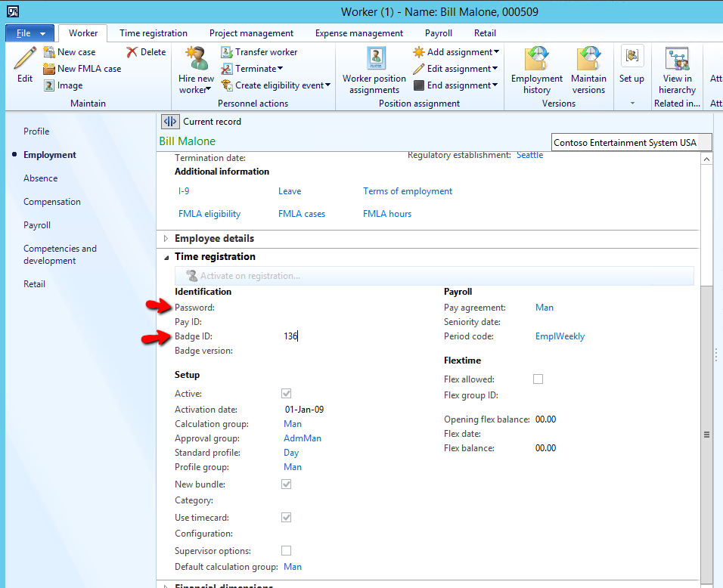Open the Time registration ribbon tab

[x=154, y=33]
